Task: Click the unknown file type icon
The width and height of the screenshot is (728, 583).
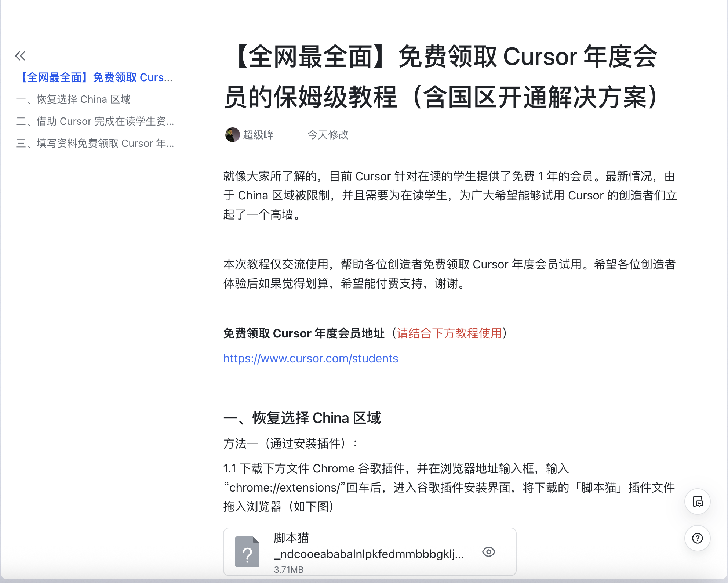Action: click(247, 552)
